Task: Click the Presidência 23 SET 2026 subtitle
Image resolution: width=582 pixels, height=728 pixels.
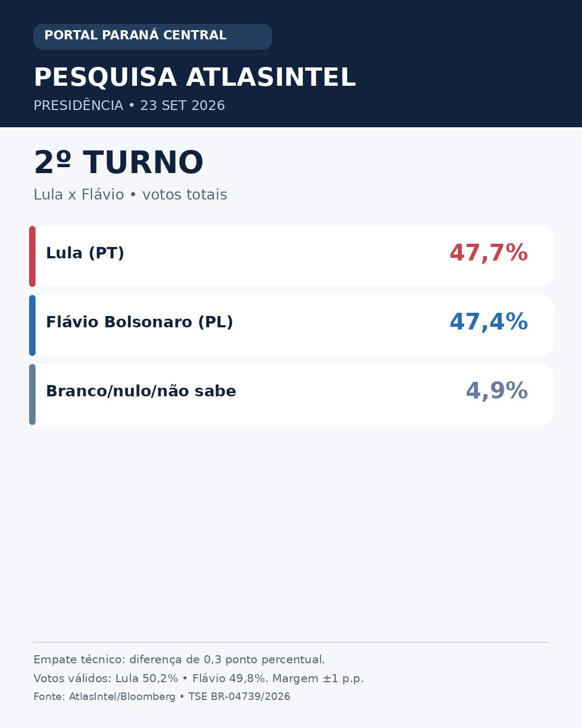Action: pos(129,106)
